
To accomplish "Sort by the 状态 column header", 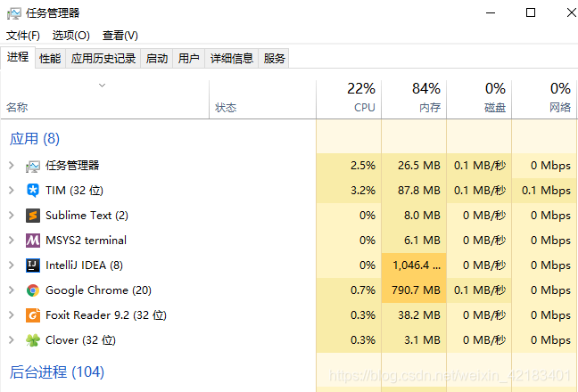I will [262, 100].
